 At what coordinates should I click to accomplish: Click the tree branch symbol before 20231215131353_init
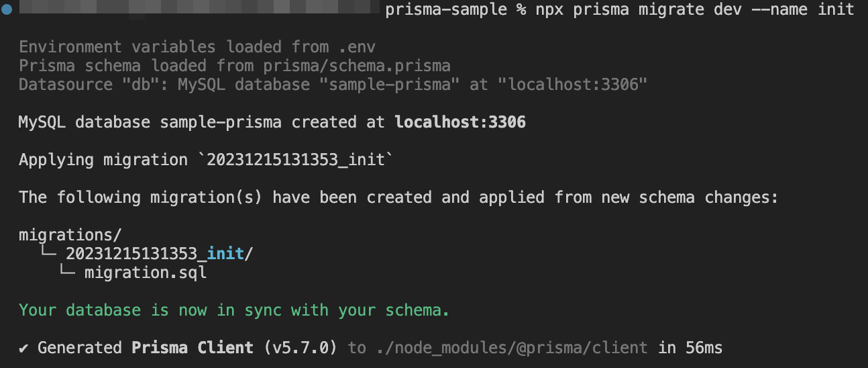(x=49, y=254)
